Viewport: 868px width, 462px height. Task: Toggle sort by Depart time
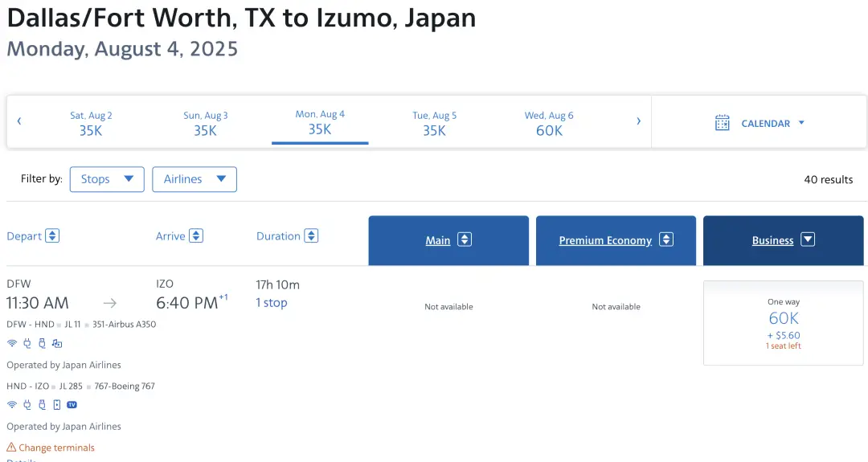[52, 236]
